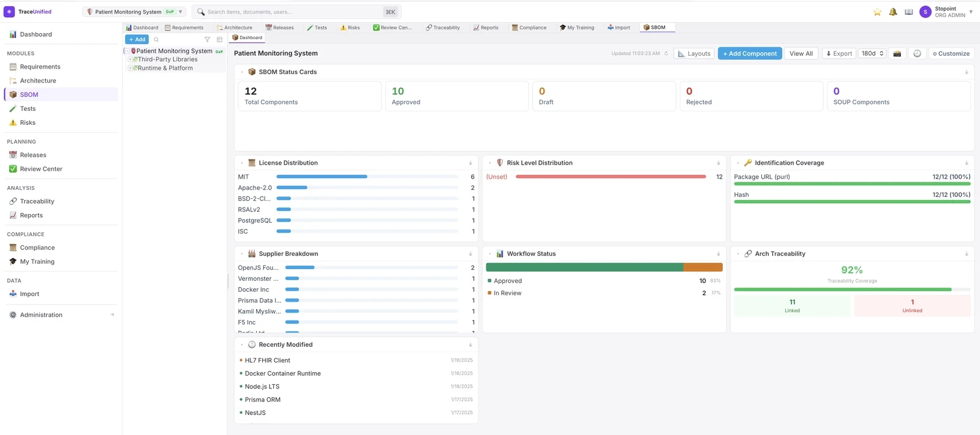980x435 pixels.
Task: Click the Export button
Action: pos(839,53)
